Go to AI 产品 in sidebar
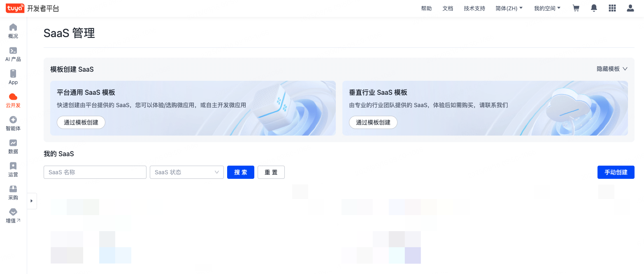Screen dimensions: 644x274 click(13, 51)
